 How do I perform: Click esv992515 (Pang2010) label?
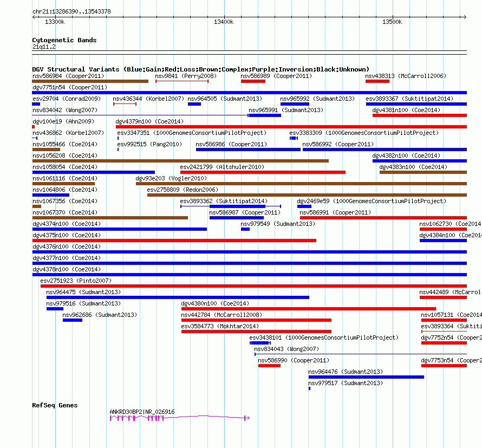[x=149, y=144]
